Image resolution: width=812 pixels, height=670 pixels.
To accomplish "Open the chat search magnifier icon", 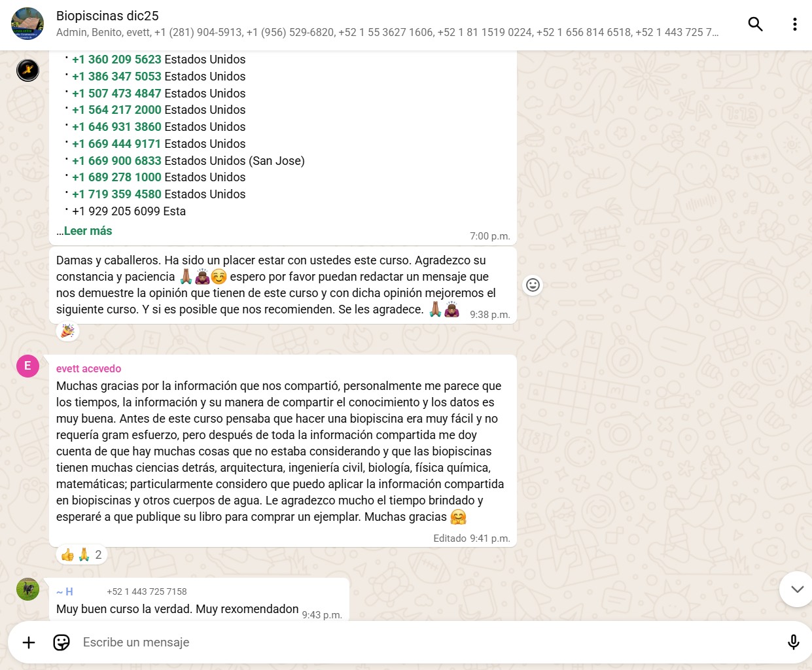I will (755, 24).
